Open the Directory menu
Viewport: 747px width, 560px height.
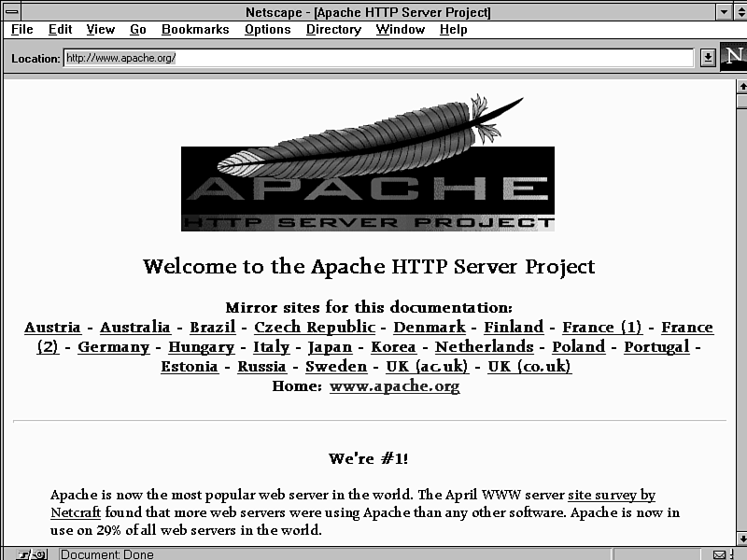tap(333, 30)
